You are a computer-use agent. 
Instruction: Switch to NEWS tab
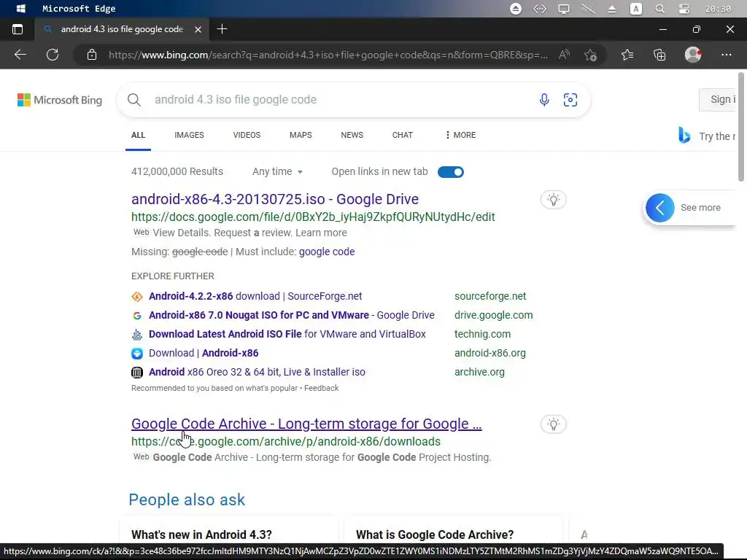coord(352,135)
